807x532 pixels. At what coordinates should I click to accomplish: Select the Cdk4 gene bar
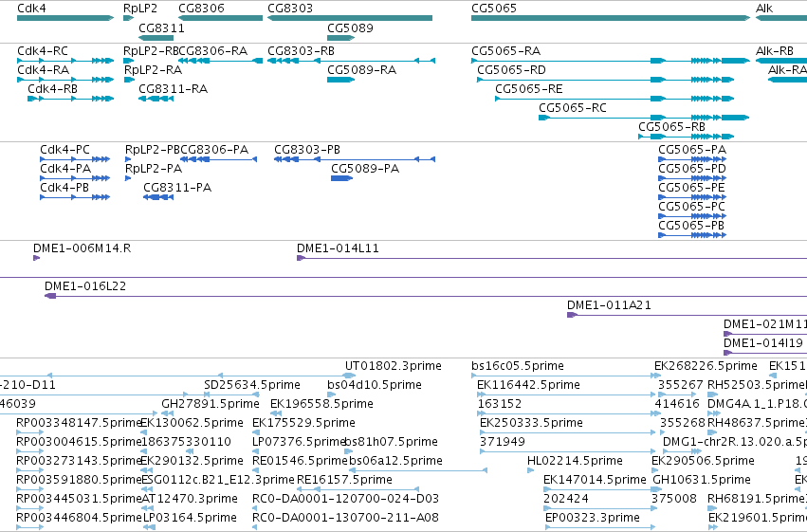(65, 18)
